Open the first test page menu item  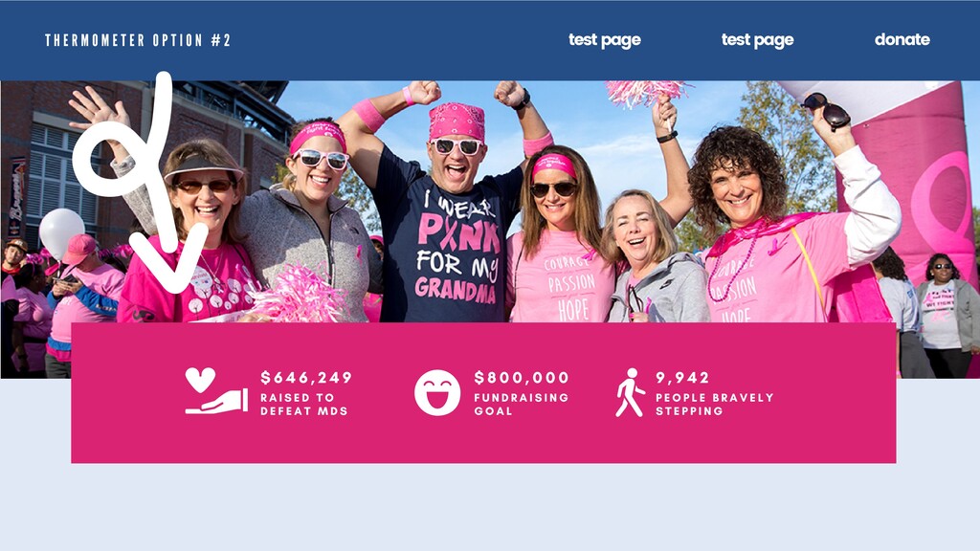tap(605, 40)
